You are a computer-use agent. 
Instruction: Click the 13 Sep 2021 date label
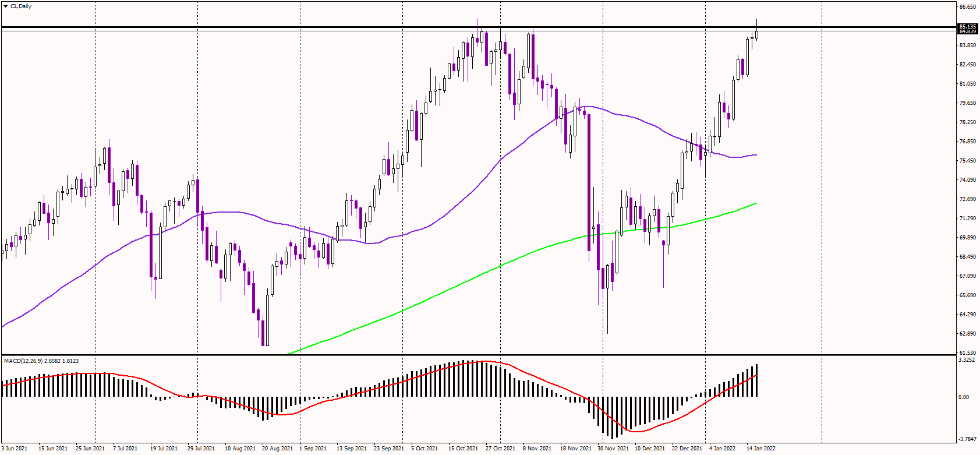[x=352, y=449]
